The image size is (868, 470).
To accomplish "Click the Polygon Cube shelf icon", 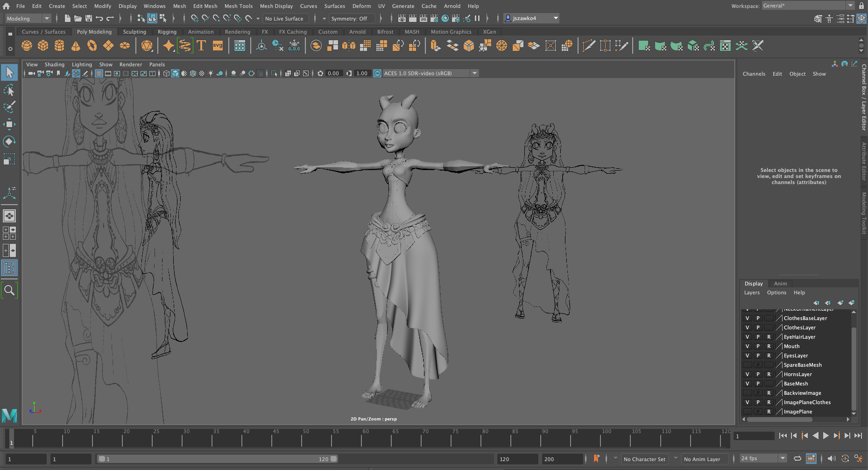I will point(43,46).
